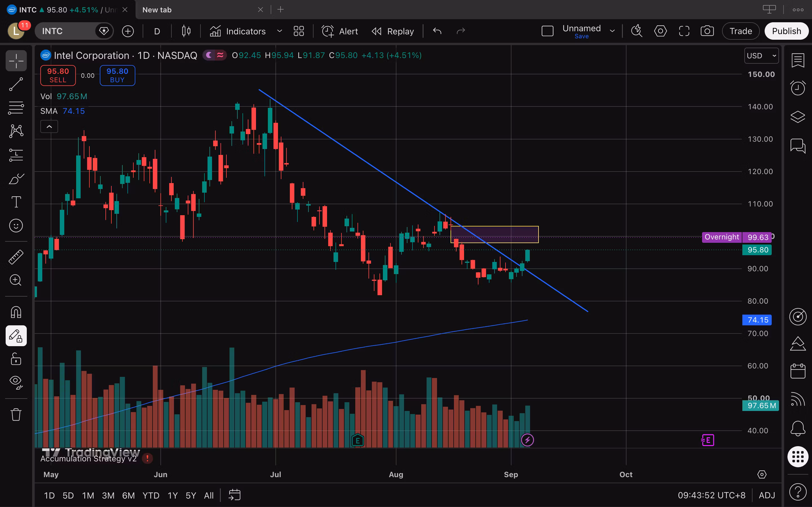Click the 95.80 SELL button
This screenshot has width=812, height=507.
coord(58,75)
